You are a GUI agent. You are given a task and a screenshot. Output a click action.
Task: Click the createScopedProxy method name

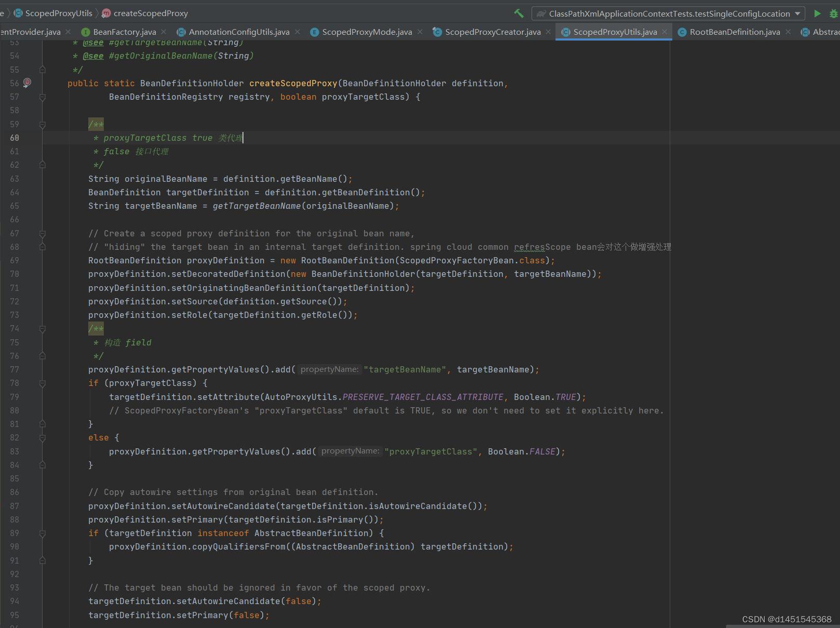tap(293, 83)
